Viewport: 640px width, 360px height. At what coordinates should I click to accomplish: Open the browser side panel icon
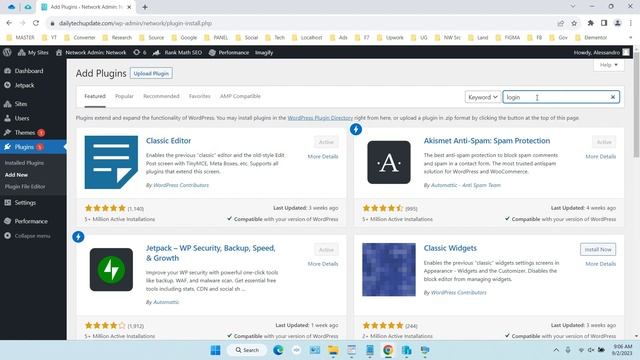pyautogui.click(x=604, y=23)
